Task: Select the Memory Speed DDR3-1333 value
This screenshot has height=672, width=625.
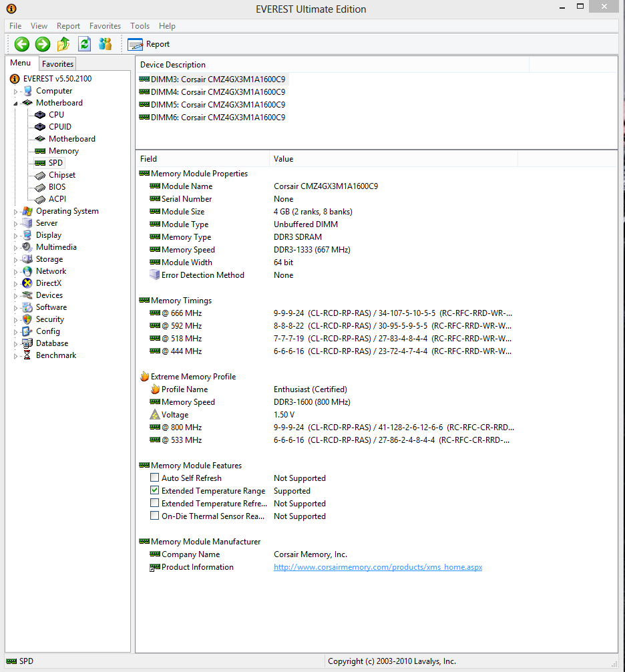Action: pos(312,250)
